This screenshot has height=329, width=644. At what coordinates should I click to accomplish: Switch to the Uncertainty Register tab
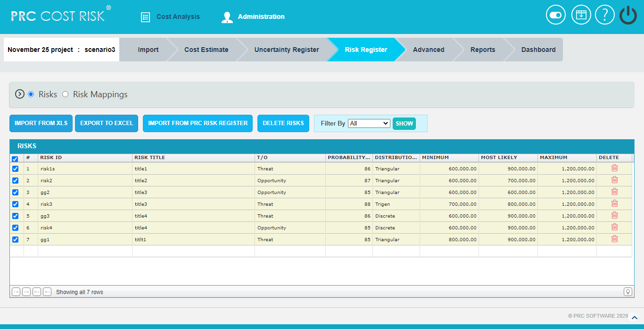[286, 49]
